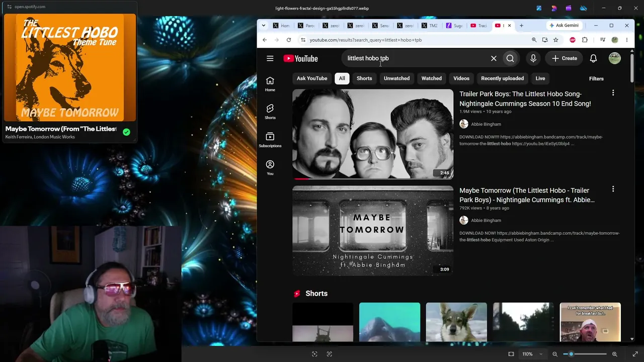Switch to the X Home browser tab

(281, 26)
